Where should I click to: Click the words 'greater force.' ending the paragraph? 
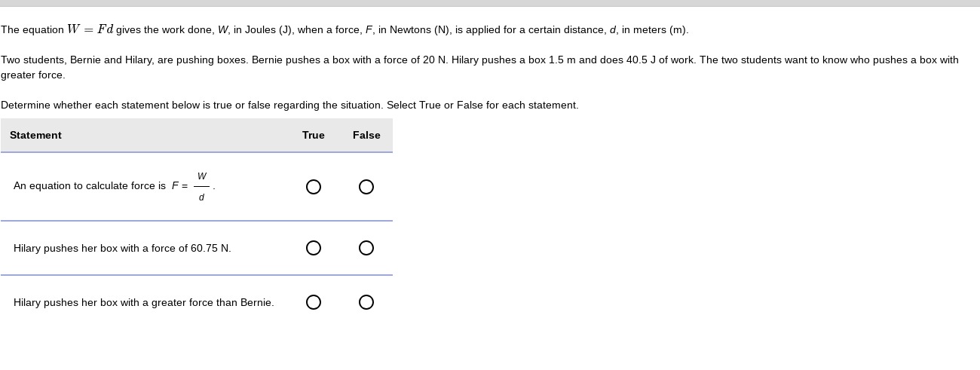point(33,75)
